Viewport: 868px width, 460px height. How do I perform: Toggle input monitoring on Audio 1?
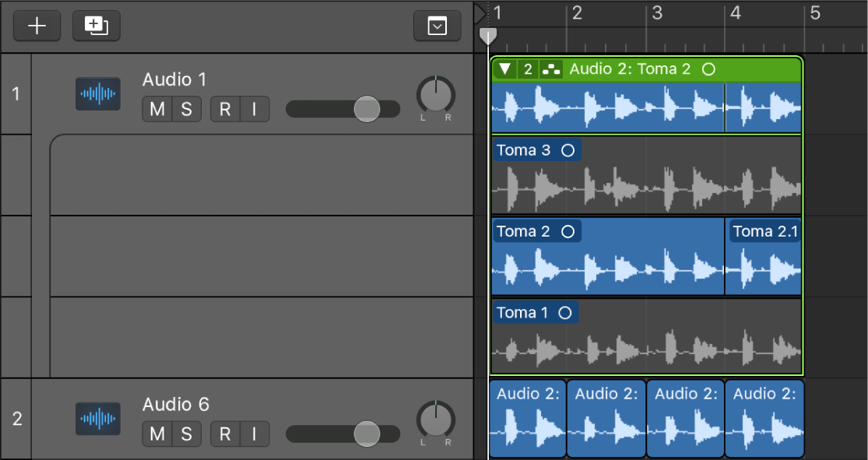(254, 110)
